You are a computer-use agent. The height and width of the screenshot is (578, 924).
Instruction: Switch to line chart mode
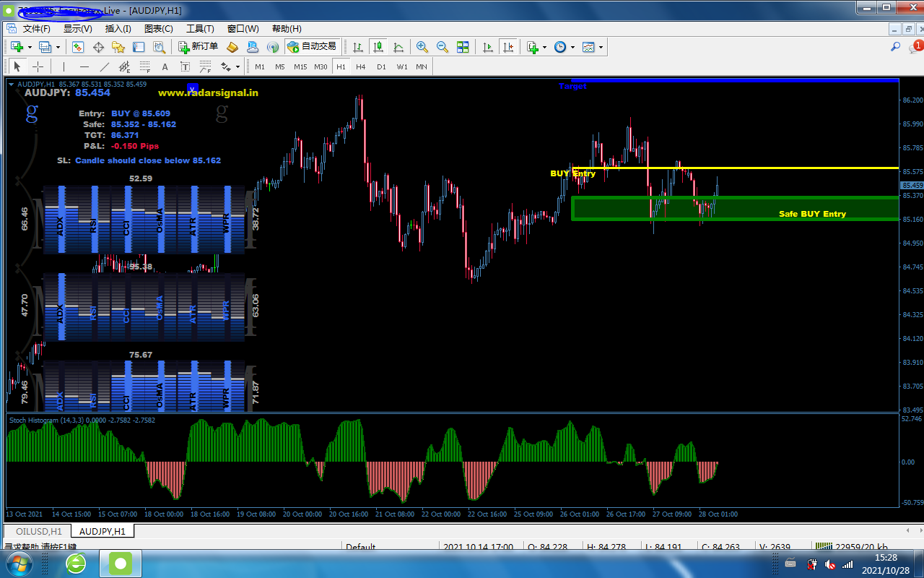click(x=398, y=47)
